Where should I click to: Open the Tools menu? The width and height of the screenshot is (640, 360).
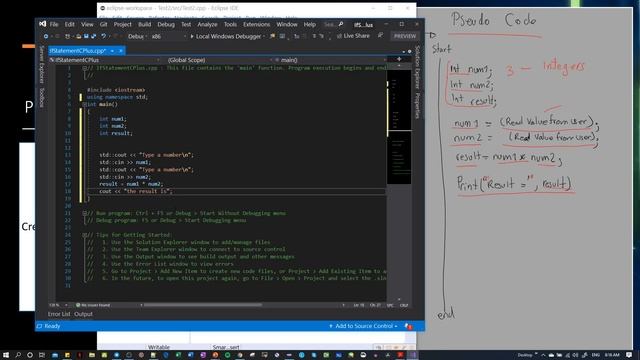pyautogui.click(x=230, y=24)
